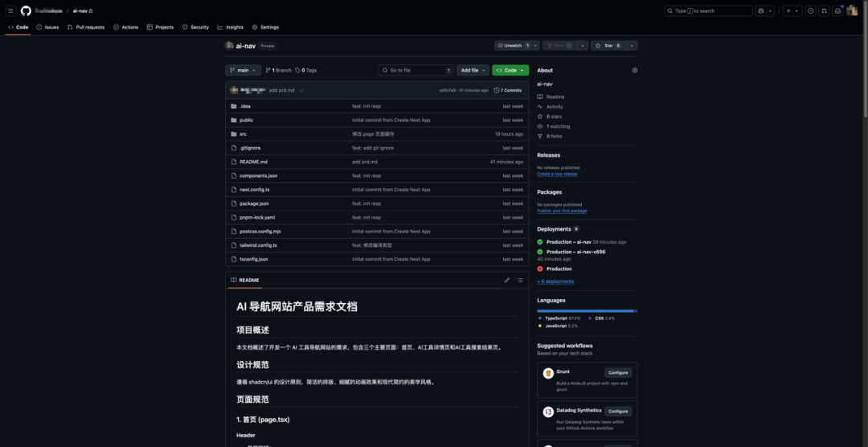
Task: Click 'Create a new release' link
Action: click(557, 174)
